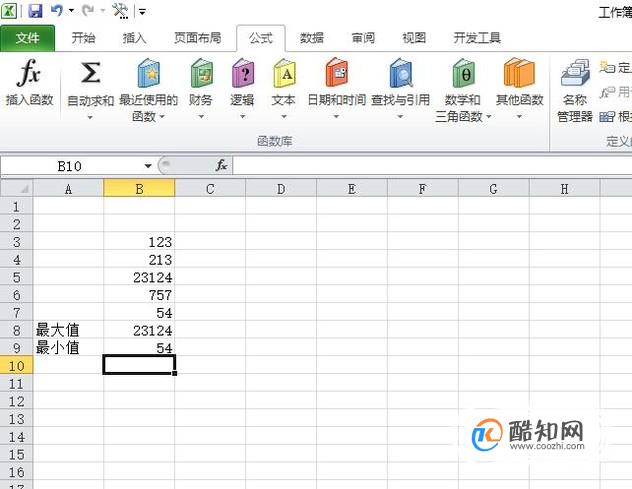
Task: Switch to the 视图 View tab
Action: [x=414, y=38]
